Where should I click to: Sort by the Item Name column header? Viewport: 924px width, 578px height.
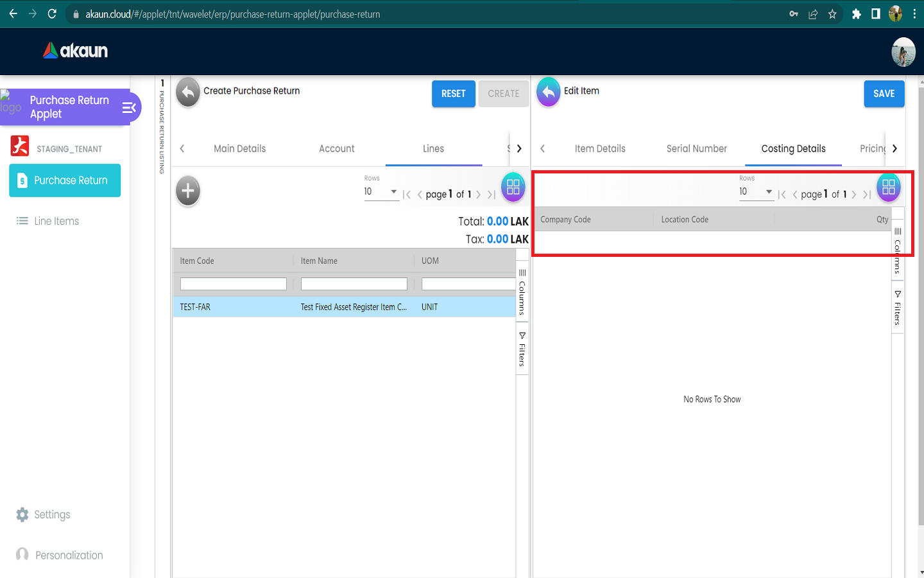pyautogui.click(x=319, y=261)
